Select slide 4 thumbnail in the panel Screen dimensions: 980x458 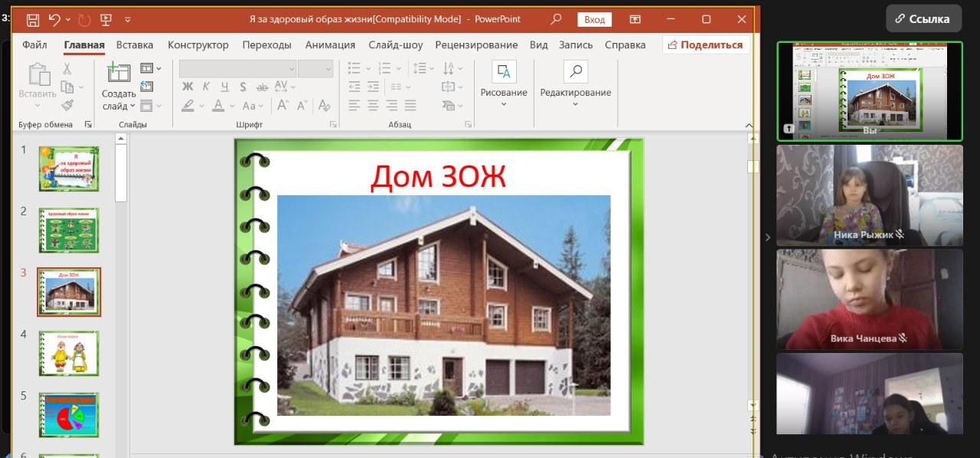69,353
